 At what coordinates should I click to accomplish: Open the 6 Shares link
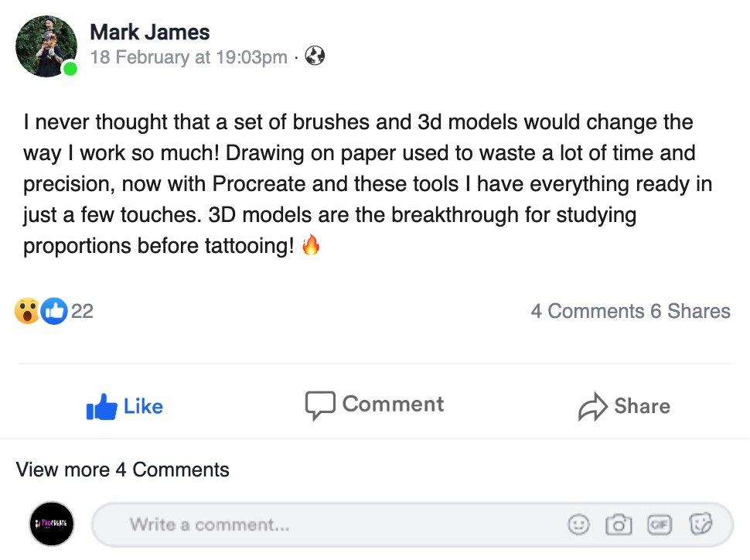690,311
